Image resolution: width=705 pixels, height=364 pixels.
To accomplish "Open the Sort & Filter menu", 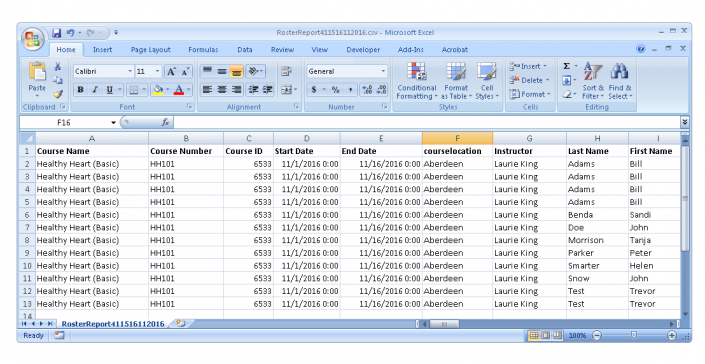I will (593, 81).
